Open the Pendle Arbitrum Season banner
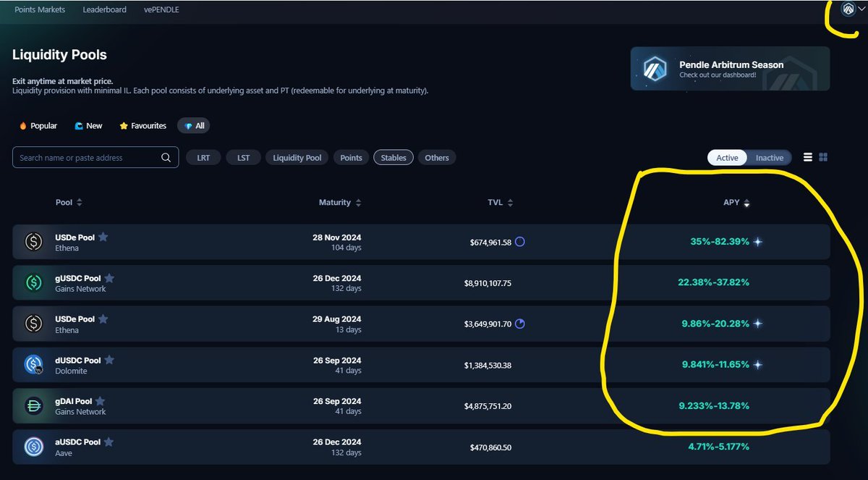 click(731, 69)
